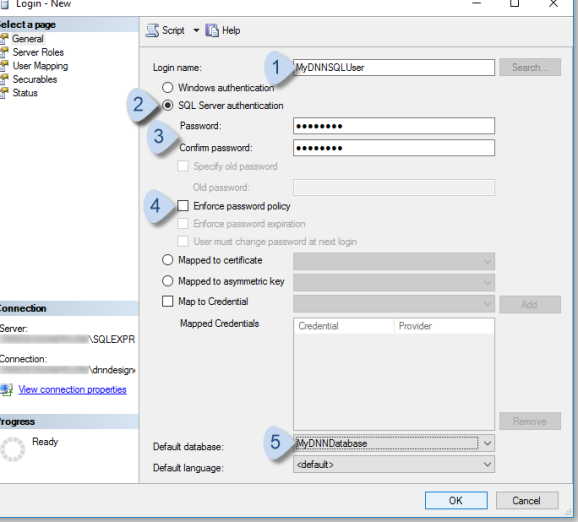Select Windows authentication radio button
This screenshot has width=578, height=522.
click(x=167, y=88)
